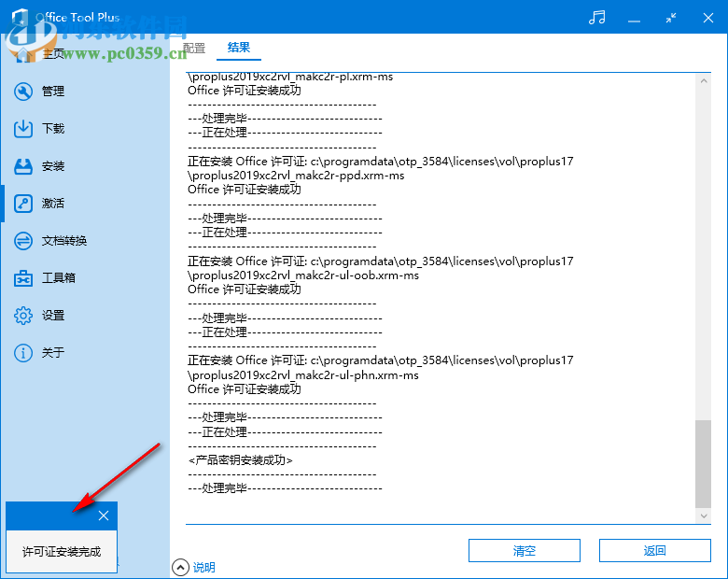Open the 设置 gear icon
Screen dimensions: 728x579
pyautogui.click(x=22, y=316)
